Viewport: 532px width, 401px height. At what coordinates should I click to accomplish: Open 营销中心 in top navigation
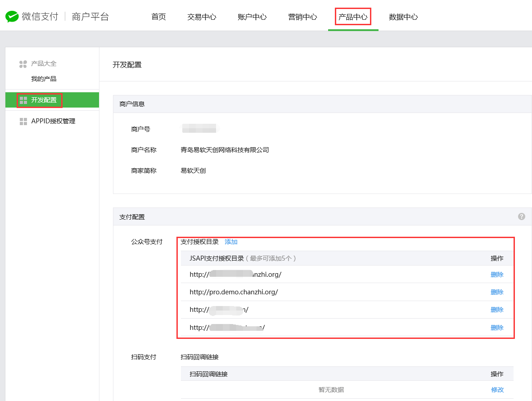302,17
